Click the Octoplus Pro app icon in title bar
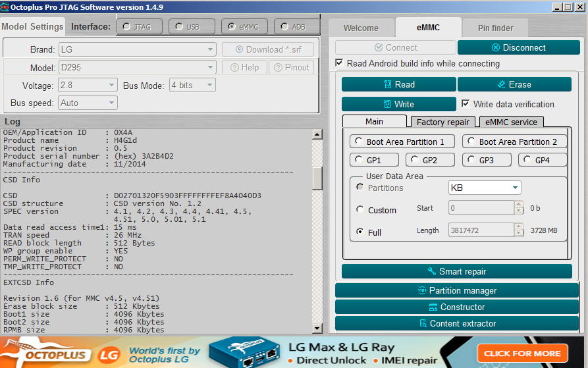Viewport: 588px width, 368px height. [x=5, y=7]
